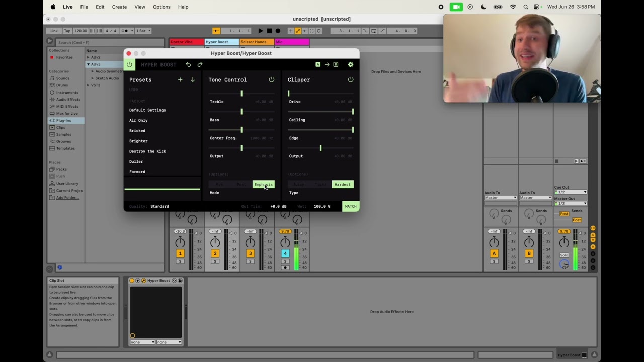Open the File menu
The image size is (644, 362).
click(84, 7)
